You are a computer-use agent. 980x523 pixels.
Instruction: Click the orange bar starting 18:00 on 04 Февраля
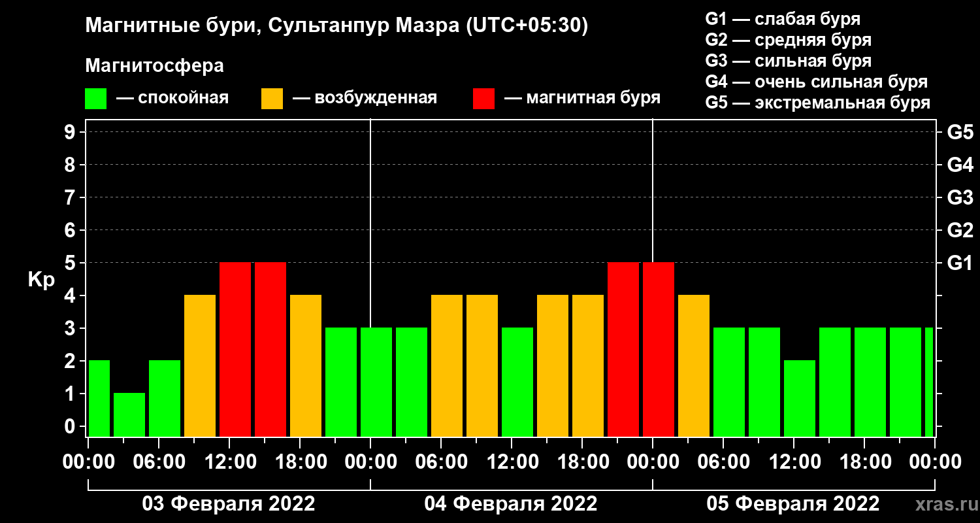coord(588,366)
